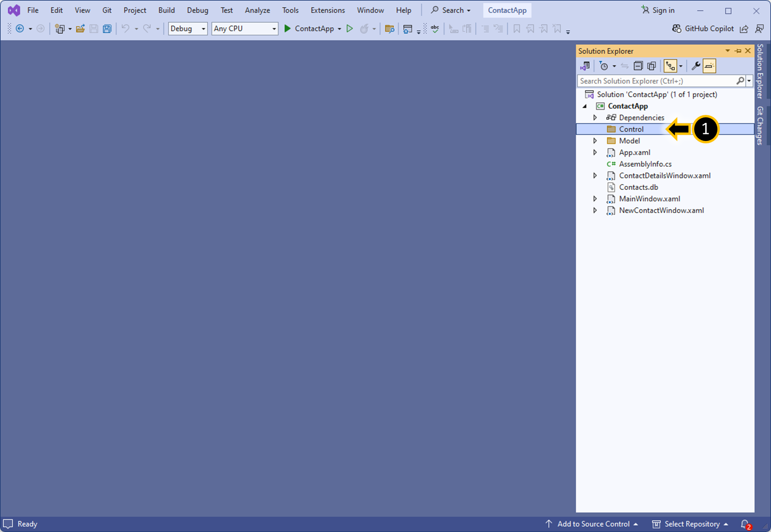Click the Find in Files folder icon
Image resolution: width=771 pixels, height=532 pixels.
[390, 29]
